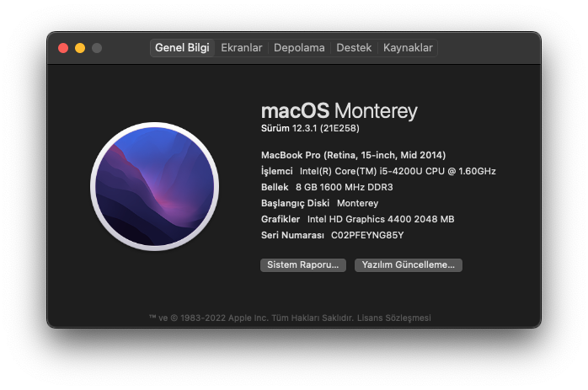Screen dimensions: 588x390
Task: Click the Seri Numarası label
Action: point(292,236)
